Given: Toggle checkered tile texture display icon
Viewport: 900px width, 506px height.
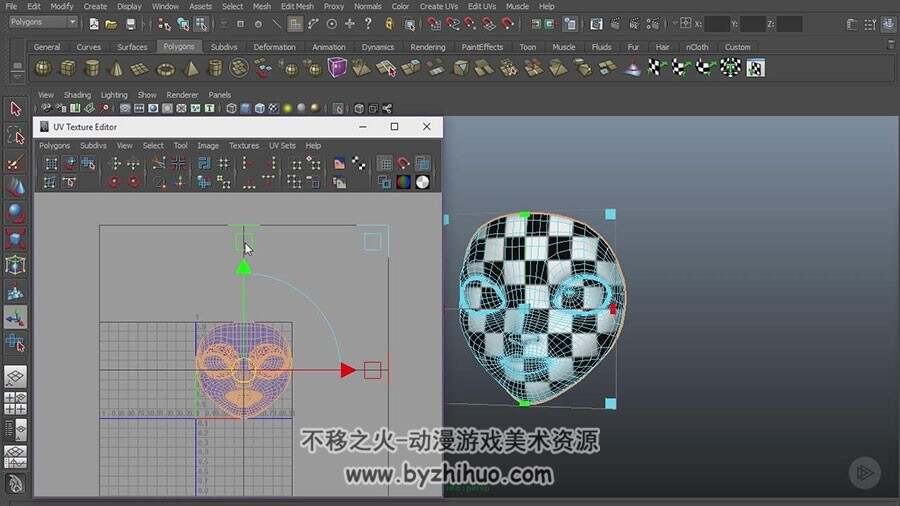Looking at the screenshot, I should [x=359, y=164].
